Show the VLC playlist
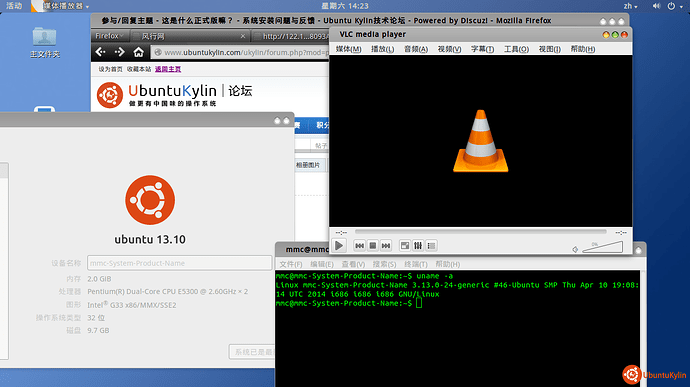The image size is (690, 387). coord(431,246)
